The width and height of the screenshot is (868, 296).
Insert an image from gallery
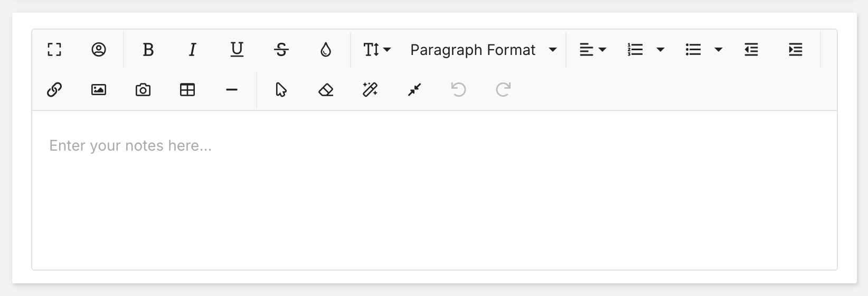99,90
